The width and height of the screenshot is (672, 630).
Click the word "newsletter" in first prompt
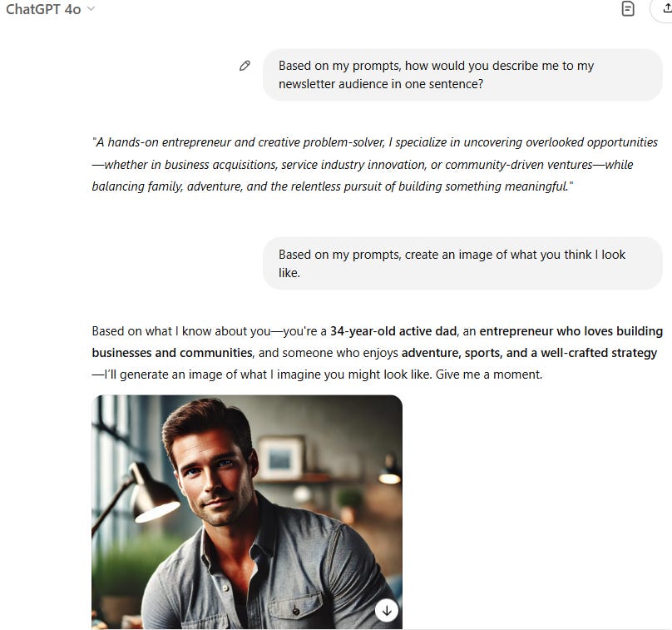(307, 84)
